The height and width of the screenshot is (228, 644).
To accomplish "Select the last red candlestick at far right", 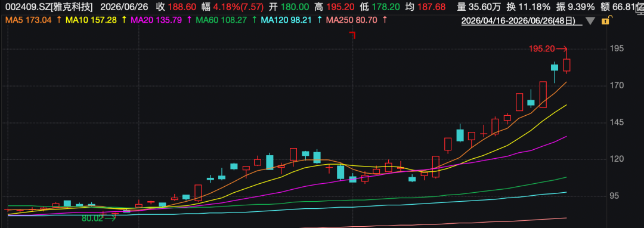I will pos(567,65).
